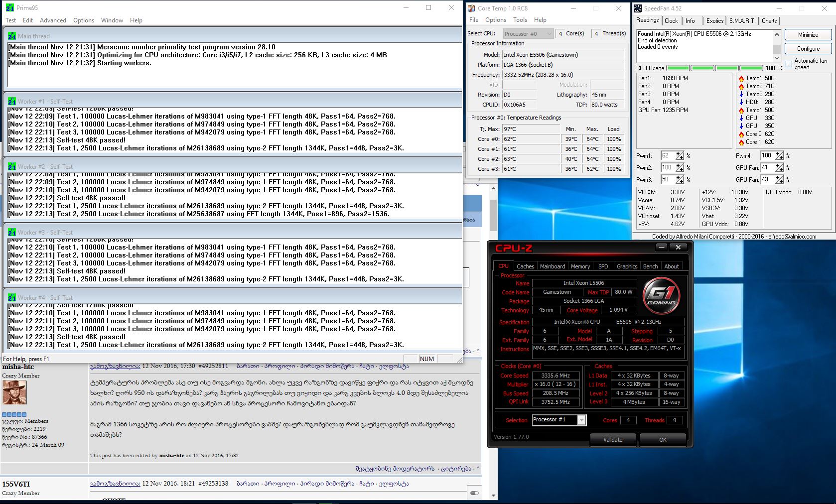
Task: Switch to the Mainboard tab in CPU-Z
Action: (553, 266)
